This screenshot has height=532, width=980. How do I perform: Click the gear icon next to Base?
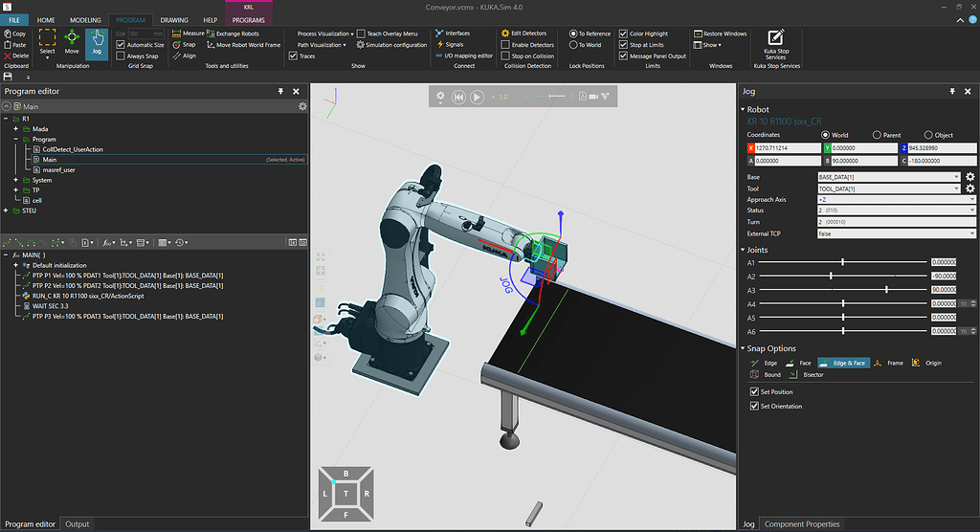point(969,177)
